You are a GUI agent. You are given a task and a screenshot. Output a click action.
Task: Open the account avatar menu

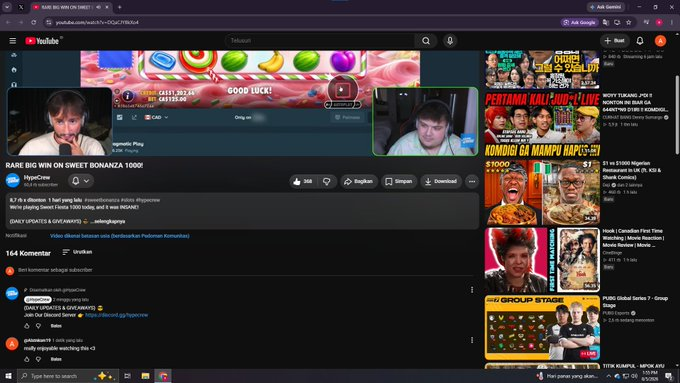[x=660, y=41]
